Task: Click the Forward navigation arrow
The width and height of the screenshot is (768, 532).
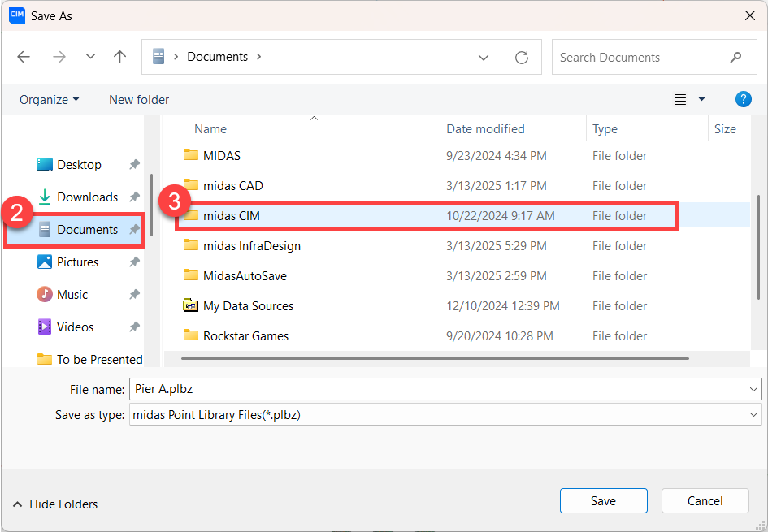Action: [59, 58]
